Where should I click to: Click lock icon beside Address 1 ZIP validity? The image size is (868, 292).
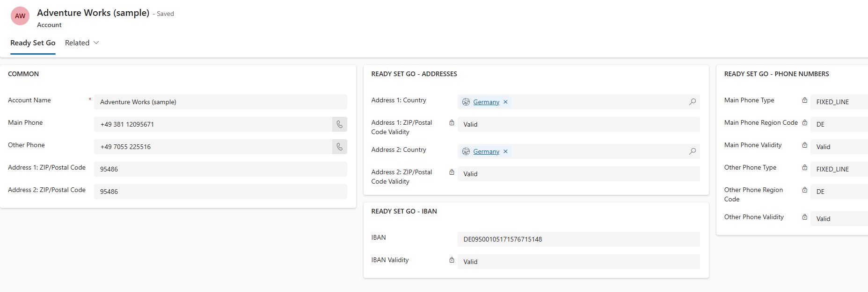click(x=452, y=123)
